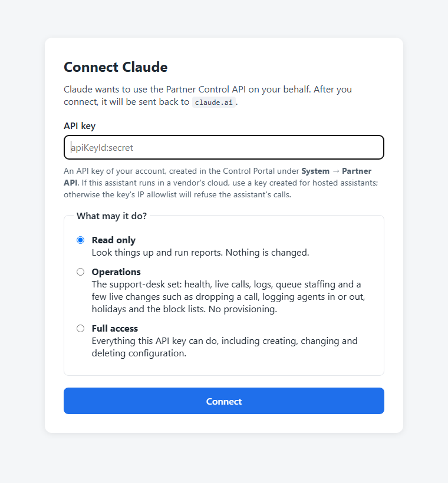Click the blue Connect button
Image resolution: width=448 pixels, height=483 pixels.
(x=224, y=401)
